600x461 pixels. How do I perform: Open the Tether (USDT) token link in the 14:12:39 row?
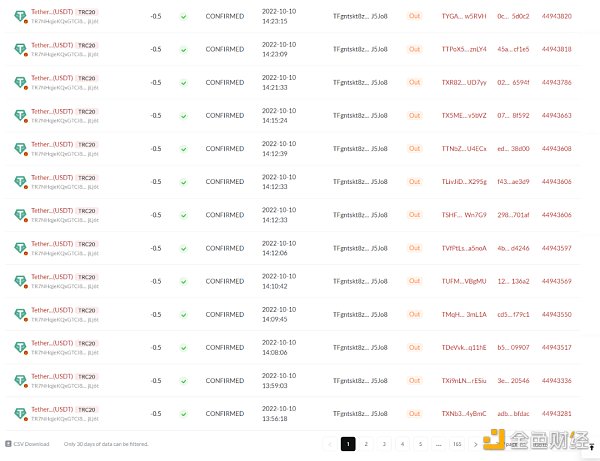point(52,143)
